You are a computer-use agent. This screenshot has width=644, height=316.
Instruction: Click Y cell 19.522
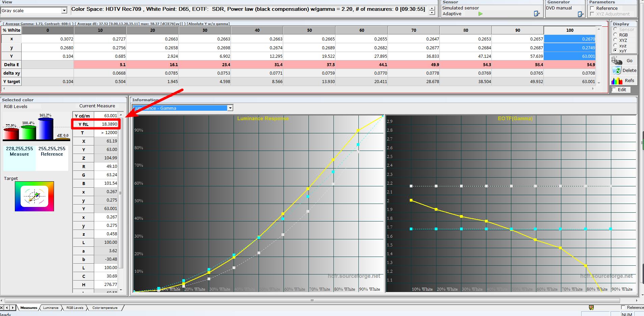tap(310, 56)
